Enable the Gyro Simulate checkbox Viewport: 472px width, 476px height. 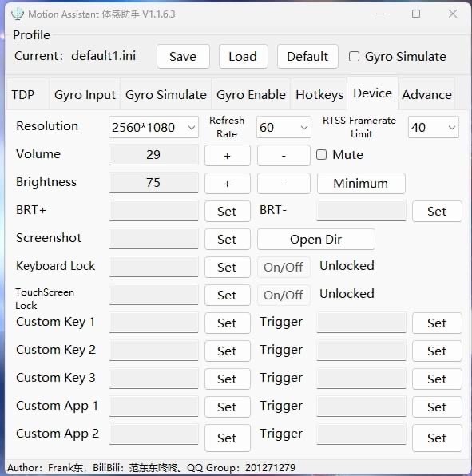(x=354, y=57)
